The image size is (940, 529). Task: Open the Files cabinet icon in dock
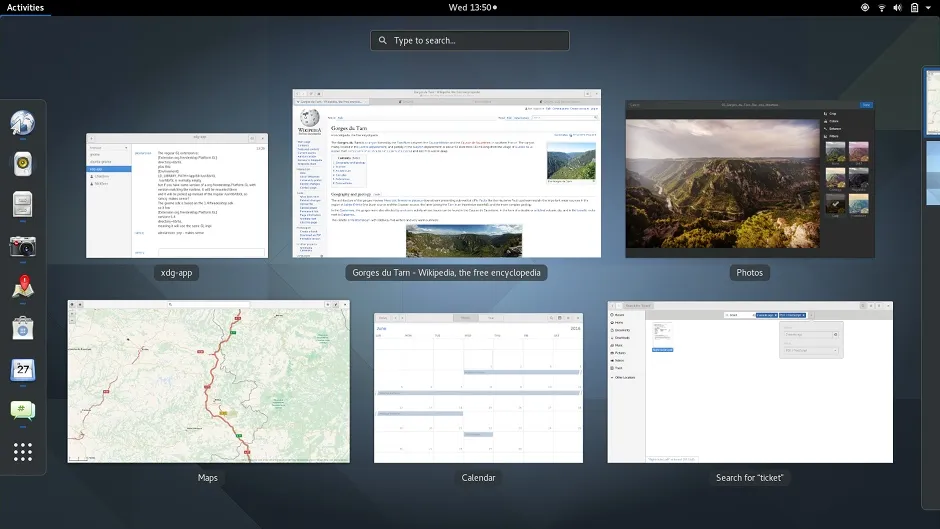point(23,205)
